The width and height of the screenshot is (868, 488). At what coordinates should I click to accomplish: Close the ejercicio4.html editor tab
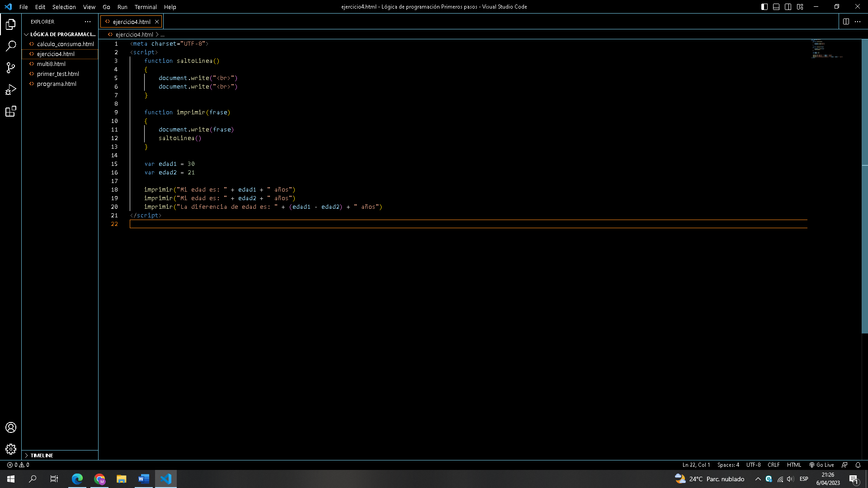157,22
